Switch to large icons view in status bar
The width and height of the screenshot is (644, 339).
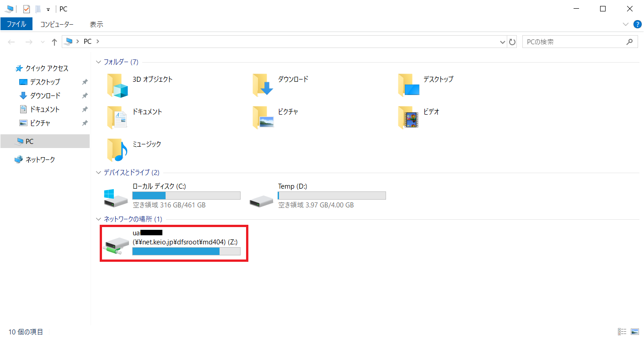[634, 332]
